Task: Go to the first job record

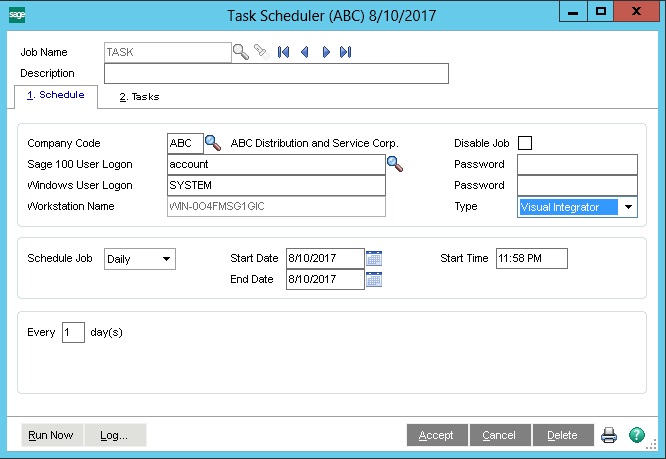Action: coord(283,52)
